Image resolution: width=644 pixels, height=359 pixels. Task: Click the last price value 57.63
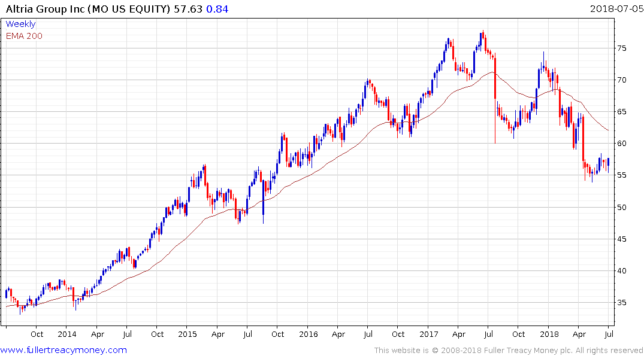point(188,9)
